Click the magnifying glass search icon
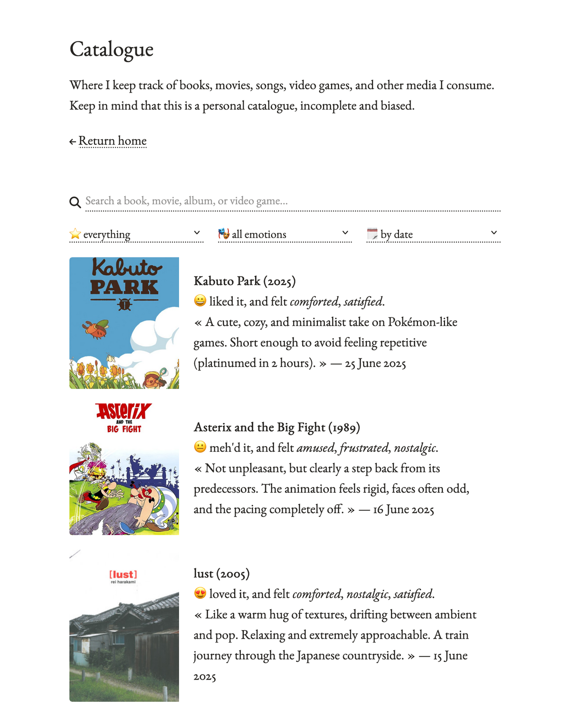 [75, 201]
